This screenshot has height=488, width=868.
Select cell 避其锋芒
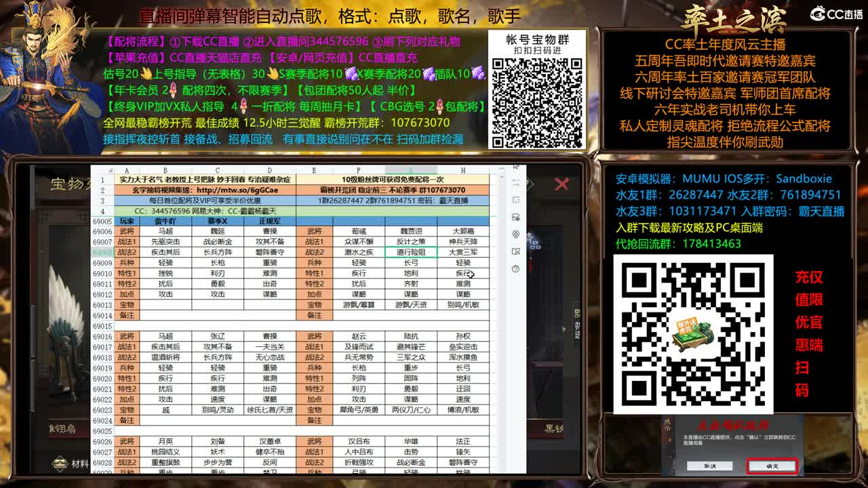[411, 347]
